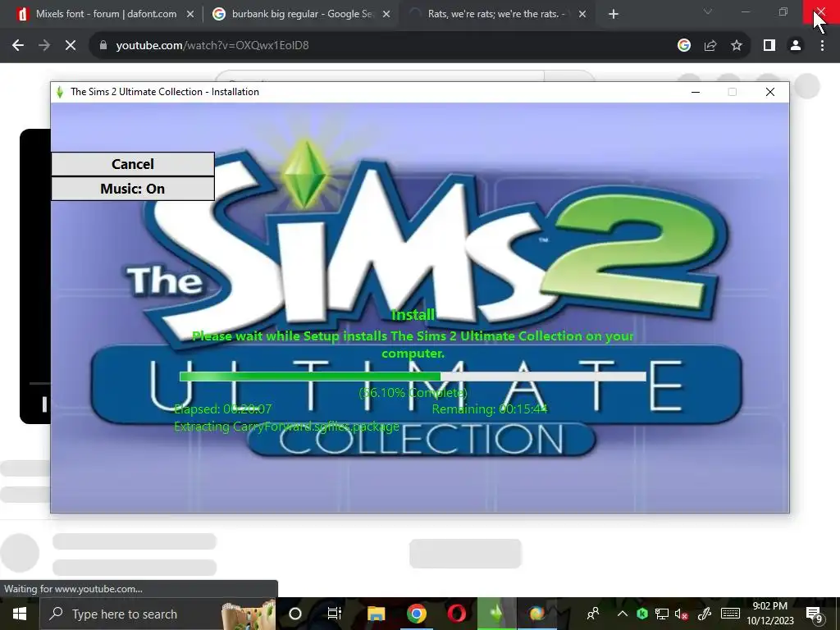Open notification center with 9 notifications
Image resolution: width=840 pixels, height=630 pixels.
pos(815,615)
